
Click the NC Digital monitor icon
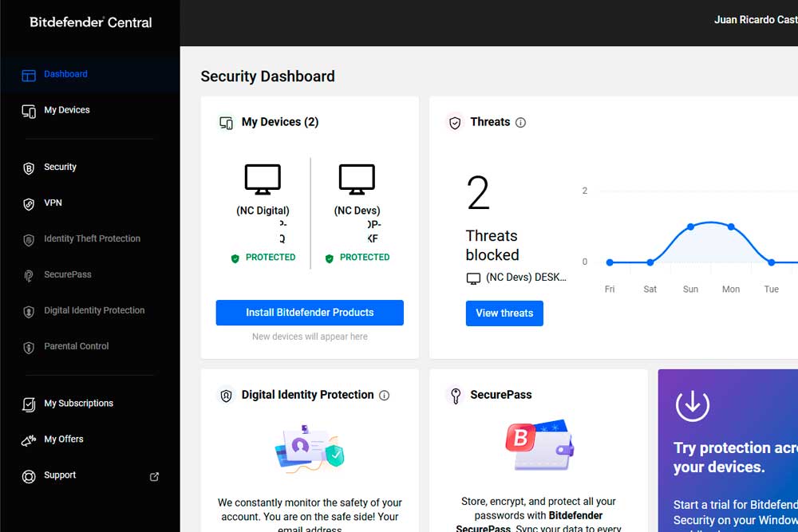263,179
